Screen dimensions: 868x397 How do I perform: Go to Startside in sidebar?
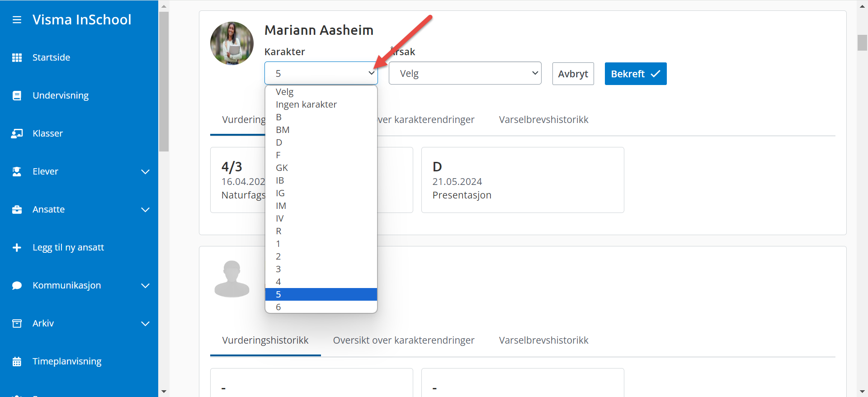[x=51, y=57]
